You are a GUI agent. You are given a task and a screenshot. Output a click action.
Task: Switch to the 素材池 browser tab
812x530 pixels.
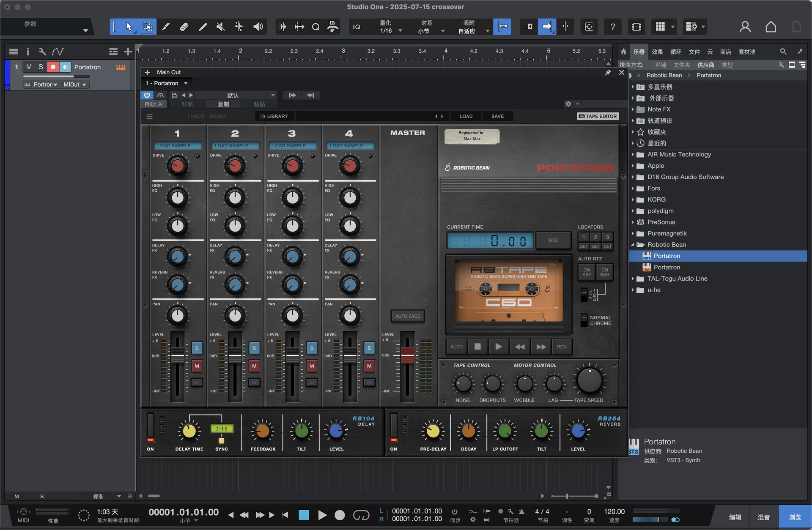(x=747, y=52)
